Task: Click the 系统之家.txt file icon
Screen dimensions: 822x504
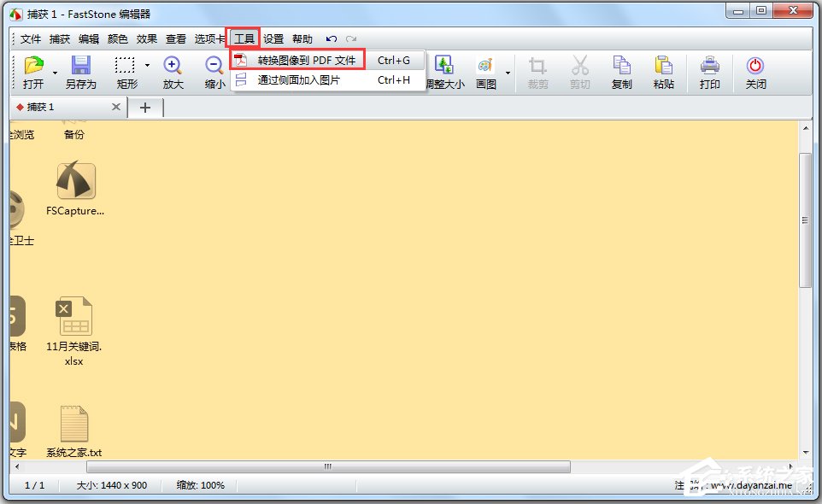Action: coord(74,424)
